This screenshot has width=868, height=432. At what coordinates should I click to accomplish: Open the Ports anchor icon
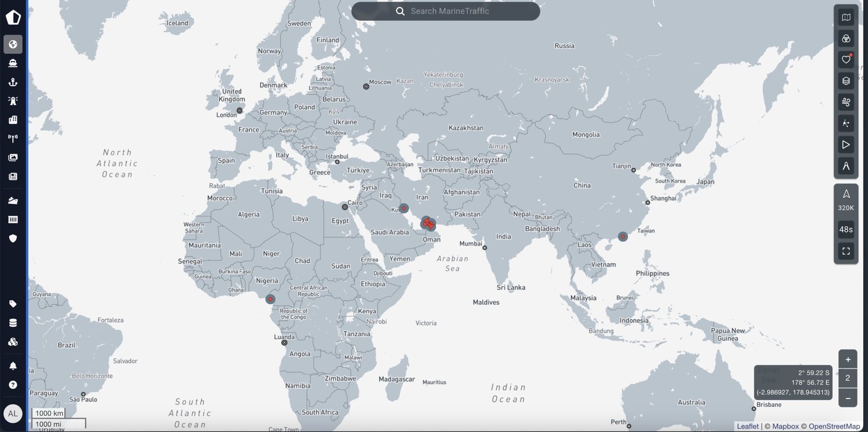point(13,82)
